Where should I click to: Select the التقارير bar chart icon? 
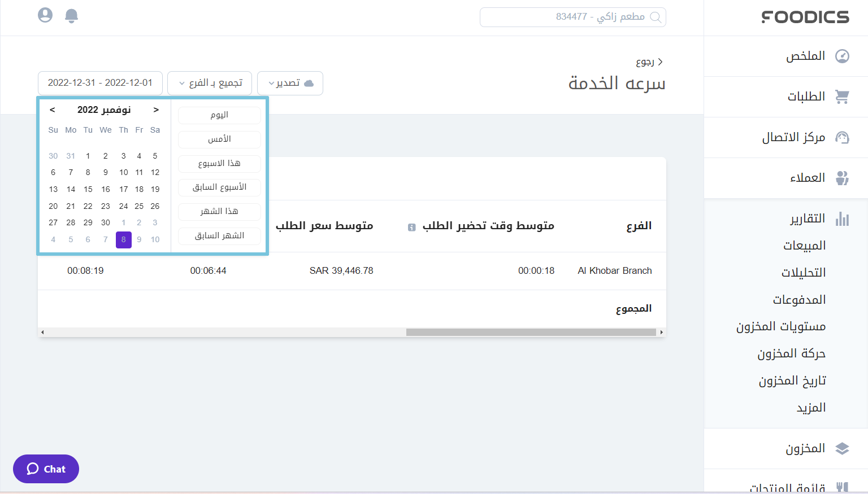click(843, 219)
